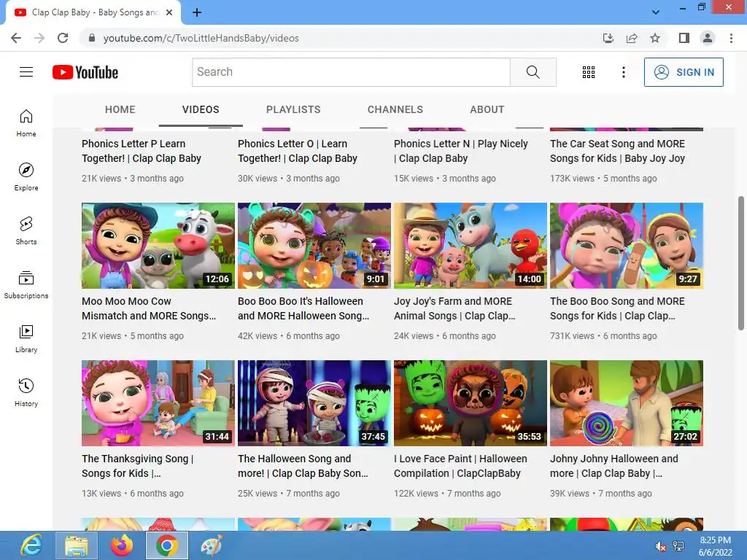This screenshot has width=747, height=560.
Task: Open Johny Johny Halloween thumbnail
Action: pyautogui.click(x=627, y=403)
